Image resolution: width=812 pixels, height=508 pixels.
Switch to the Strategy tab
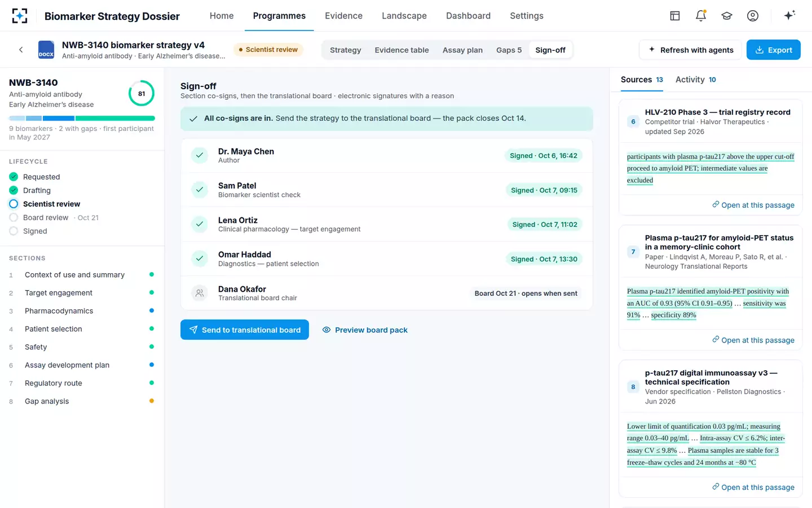coord(345,50)
